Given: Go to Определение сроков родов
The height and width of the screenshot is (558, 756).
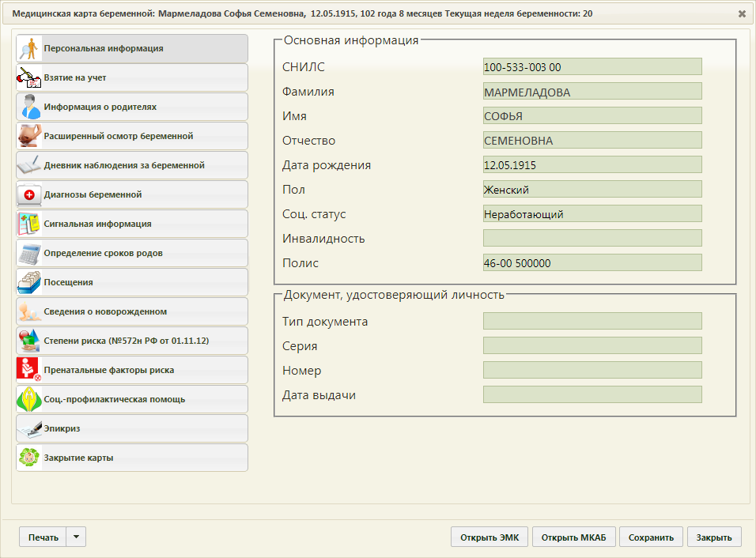Looking at the screenshot, I should [x=132, y=253].
